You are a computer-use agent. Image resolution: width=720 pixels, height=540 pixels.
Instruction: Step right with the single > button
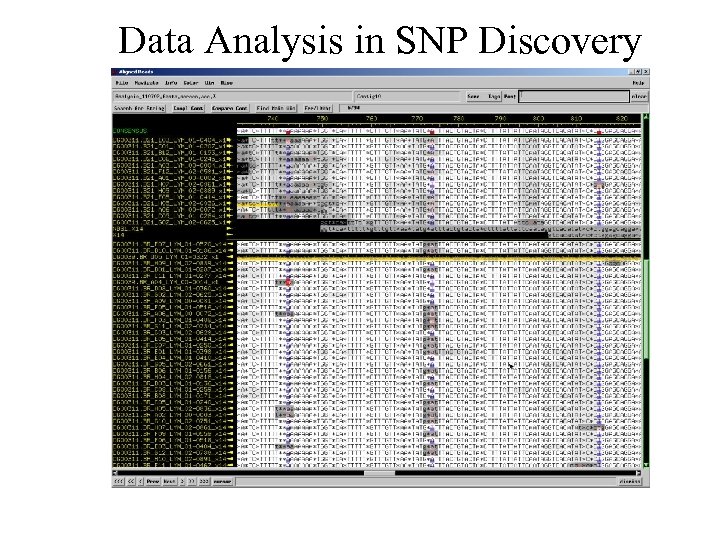pos(182,481)
